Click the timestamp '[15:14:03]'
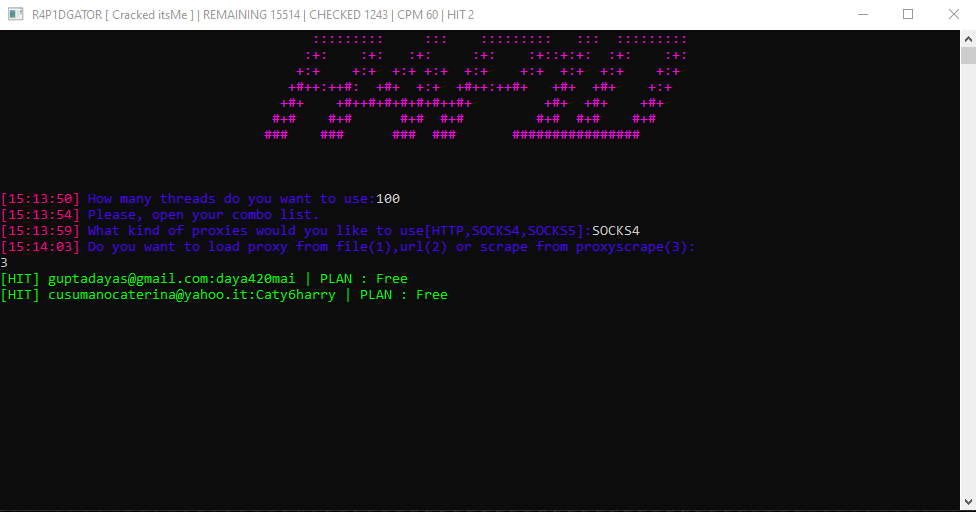The width and height of the screenshot is (976, 512). (x=40, y=246)
